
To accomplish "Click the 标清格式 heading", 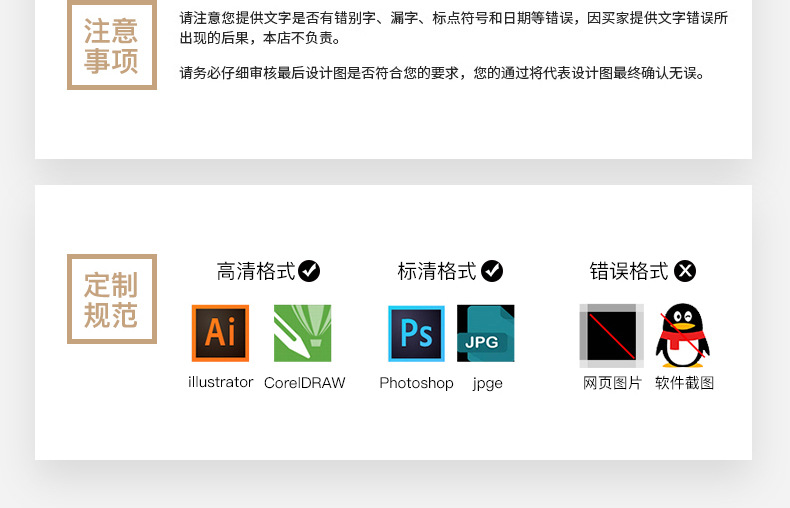I will [437, 271].
